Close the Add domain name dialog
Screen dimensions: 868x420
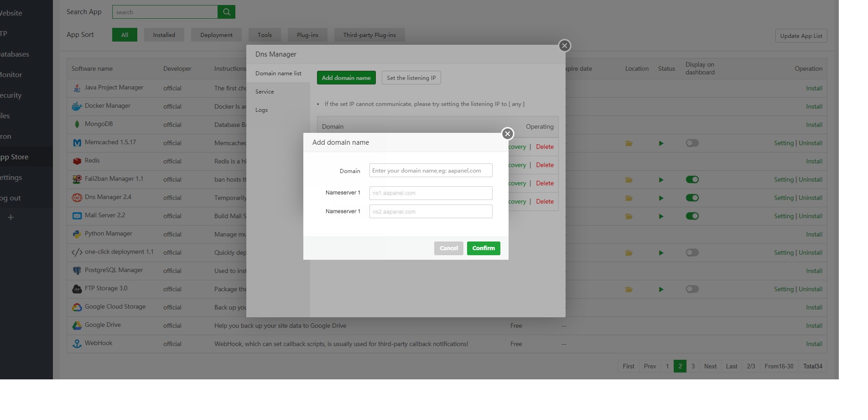tap(507, 134)
